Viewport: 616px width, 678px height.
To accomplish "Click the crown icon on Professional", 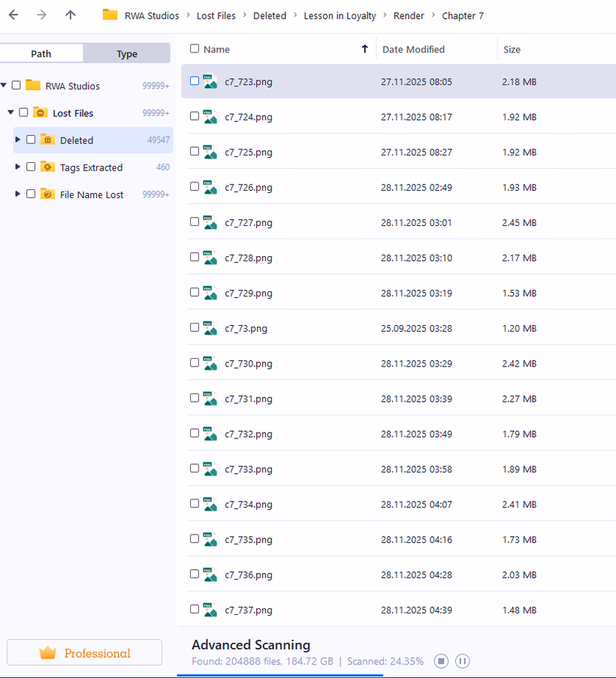I will (x=48, y=653).
